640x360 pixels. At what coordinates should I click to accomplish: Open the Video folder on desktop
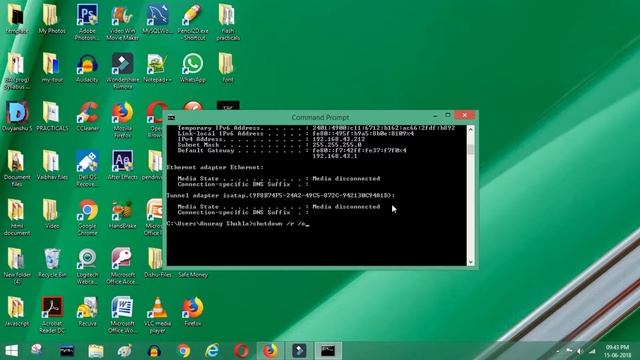pos(52,214)
